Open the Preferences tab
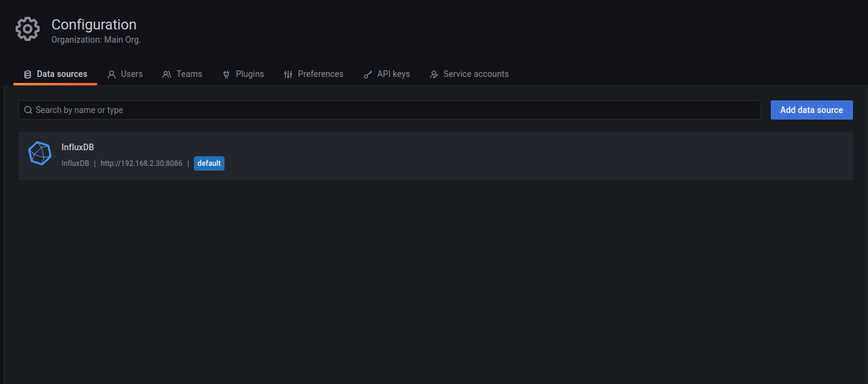868x384 pixels. point(313,74)
